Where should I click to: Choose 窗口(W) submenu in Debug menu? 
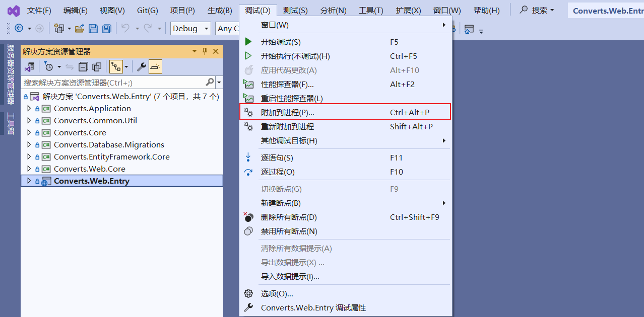pyautogui.click(x=346, y=25)
